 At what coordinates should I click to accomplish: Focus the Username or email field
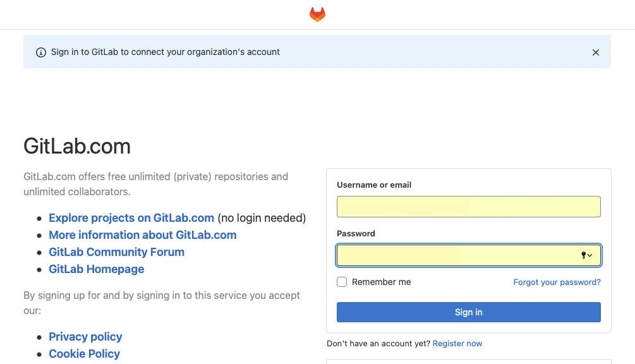[469, 207]
